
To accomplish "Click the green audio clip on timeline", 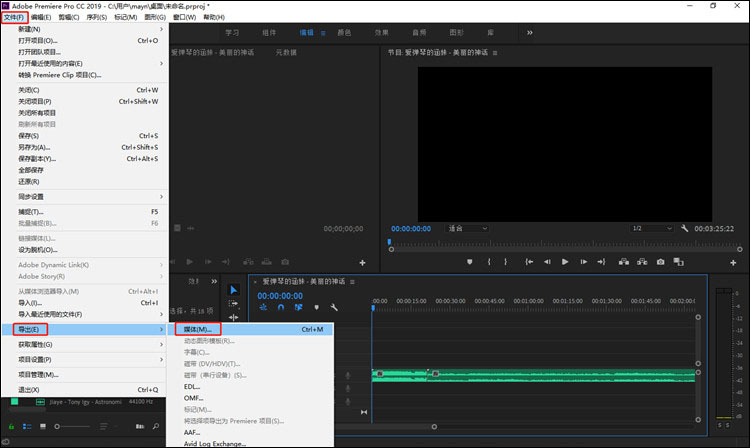I will [533, 376].
